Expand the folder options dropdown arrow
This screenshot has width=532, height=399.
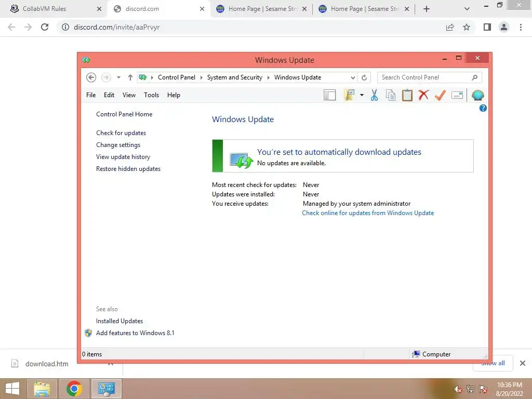click(362, 96)
